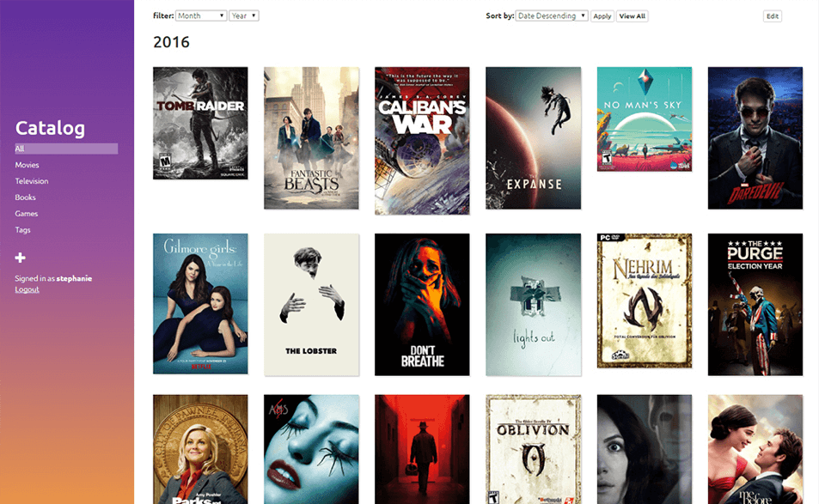819x504 pixels.
Task: Open the Fantastic Beasts poster
Action: 311,138
